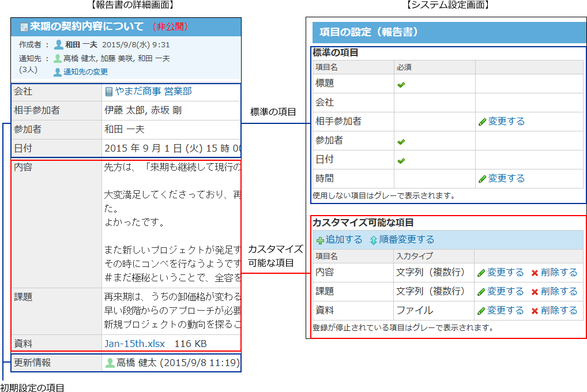The image size is (587, 392).
Task: Click the user icon next to 和田 一夫
Action: click(58, 44)
